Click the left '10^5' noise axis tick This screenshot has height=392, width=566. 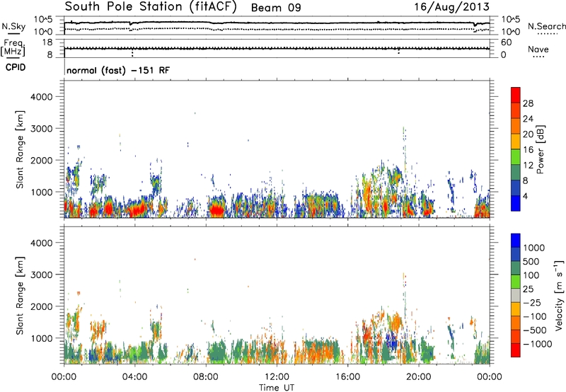coord(43,20)
